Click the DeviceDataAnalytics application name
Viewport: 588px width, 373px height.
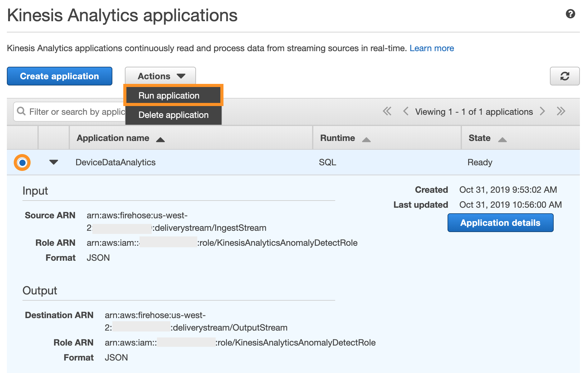coord(115,162)
